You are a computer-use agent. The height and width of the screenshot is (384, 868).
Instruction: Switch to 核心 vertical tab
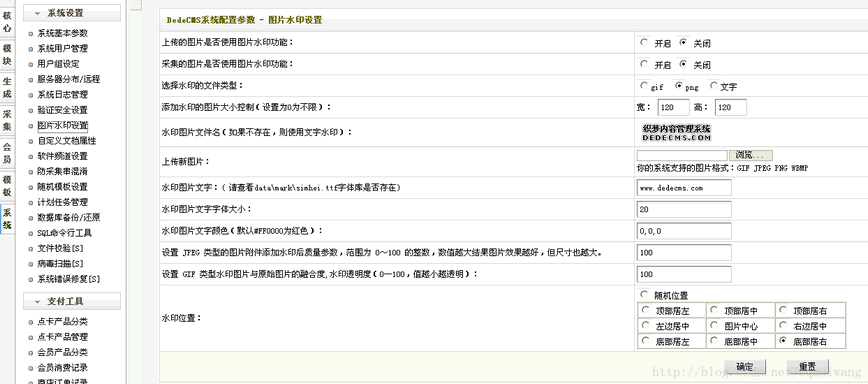pos(7,20)
